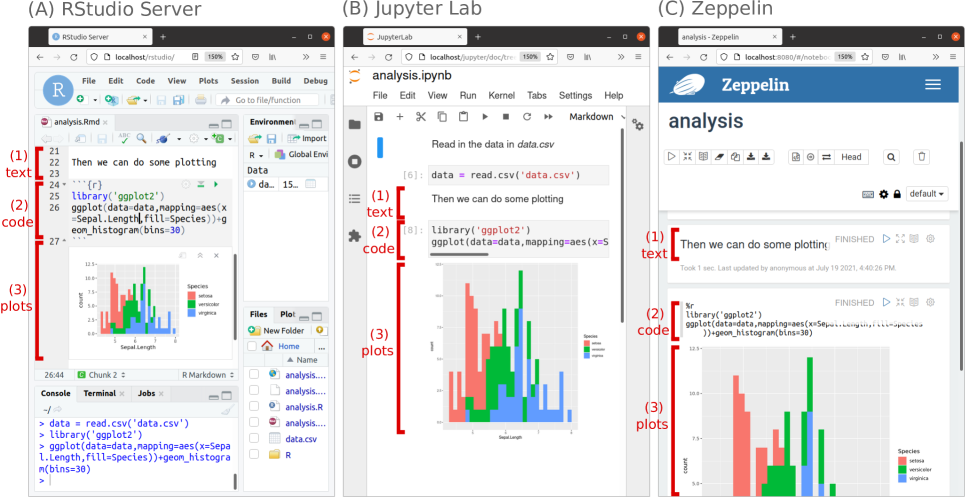
Task: Click the save icon in JupyterLab toolbar
Action: click(378, 116)
